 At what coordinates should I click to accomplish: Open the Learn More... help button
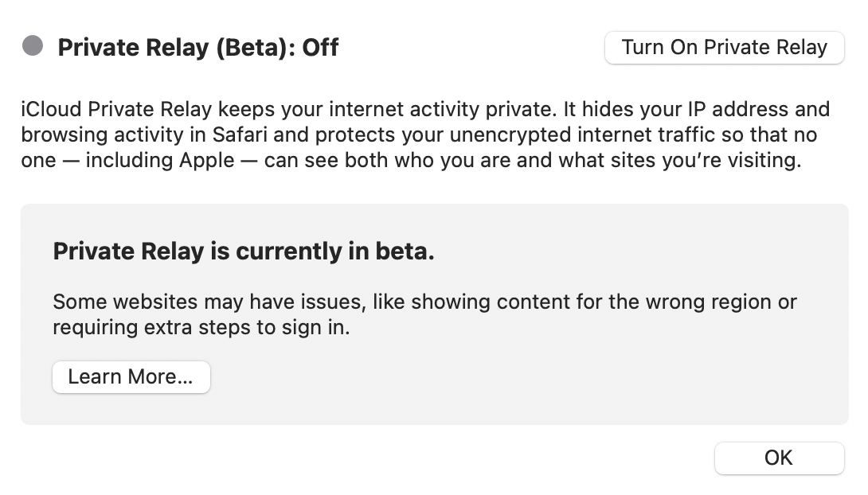131,377
